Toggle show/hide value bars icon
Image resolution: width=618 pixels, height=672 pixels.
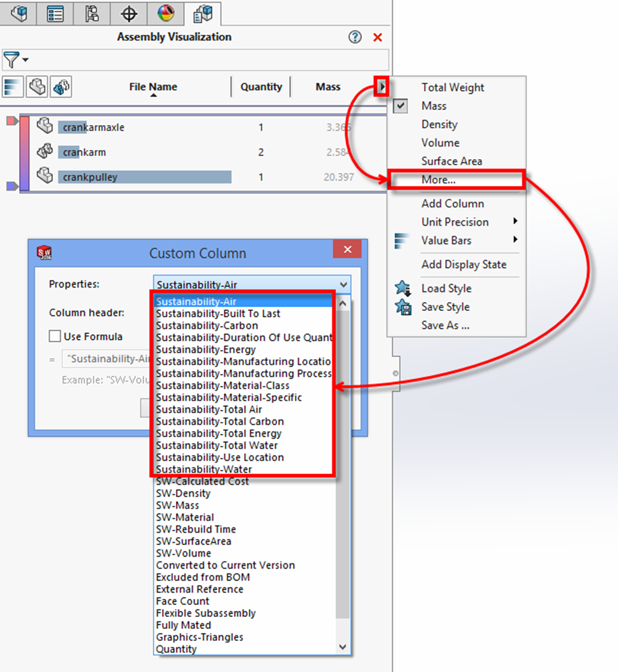click(13, 87)
